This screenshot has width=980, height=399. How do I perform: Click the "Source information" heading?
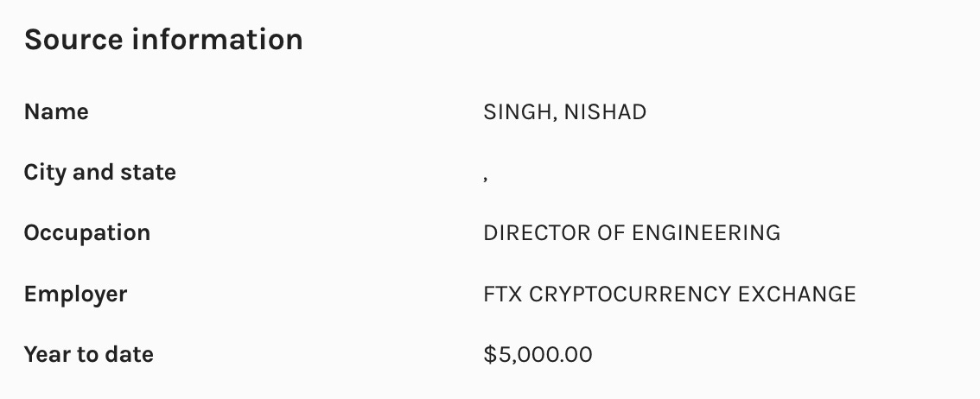(x=163, y=40)
